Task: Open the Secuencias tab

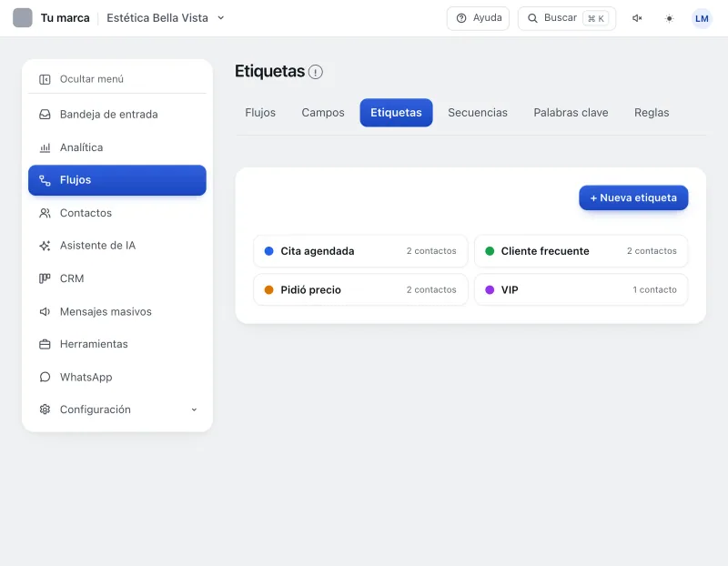Action: point(477,113)
